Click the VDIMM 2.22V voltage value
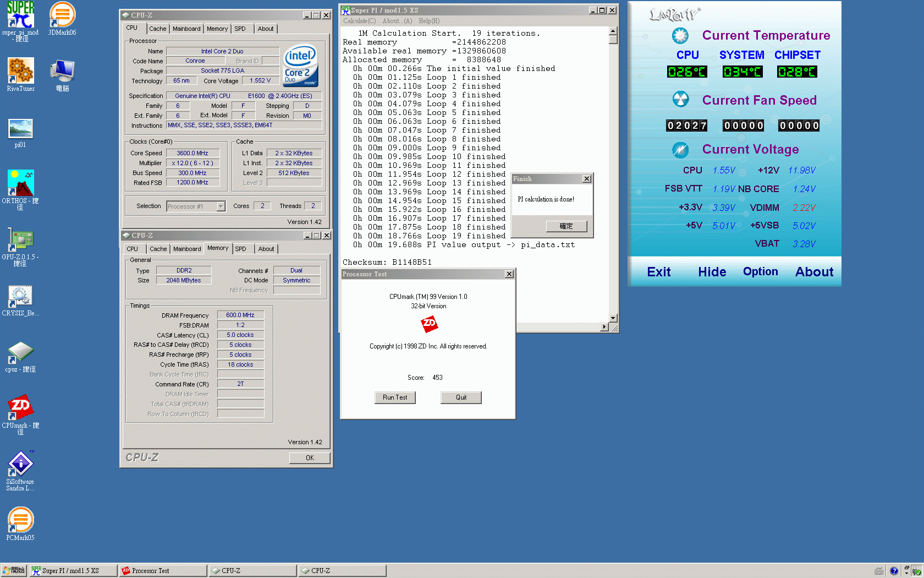This screenshot has height=578, width=924. click(x=804, y=208)
